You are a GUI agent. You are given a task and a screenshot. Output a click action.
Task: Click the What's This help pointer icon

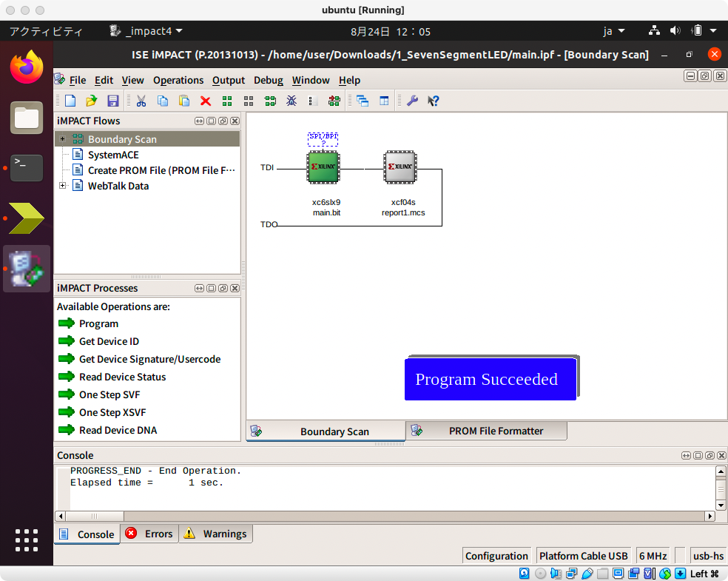434,101
